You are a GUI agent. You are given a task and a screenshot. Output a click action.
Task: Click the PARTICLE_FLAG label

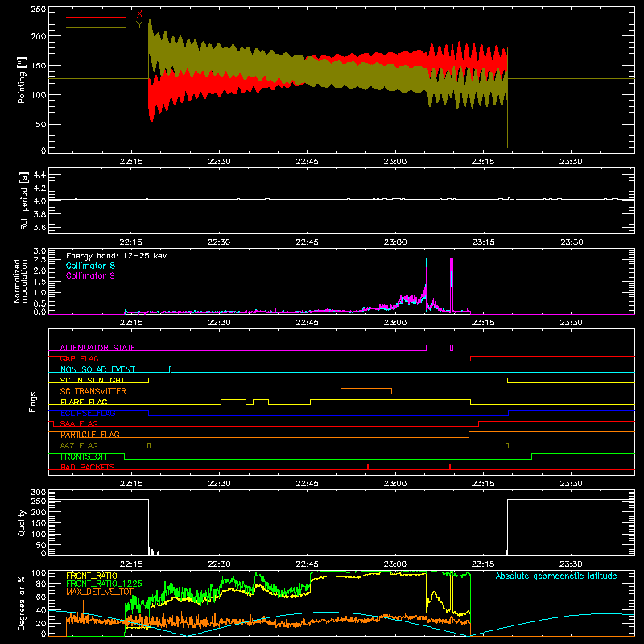(x=90, y=435)
